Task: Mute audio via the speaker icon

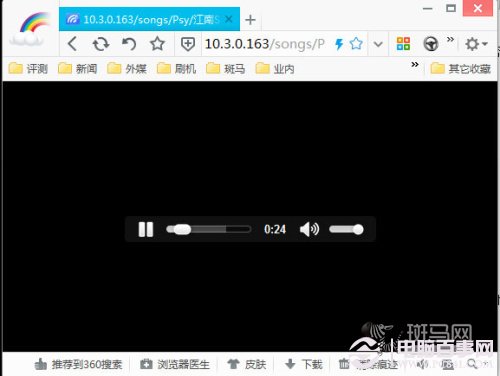Action: (309, 229)
